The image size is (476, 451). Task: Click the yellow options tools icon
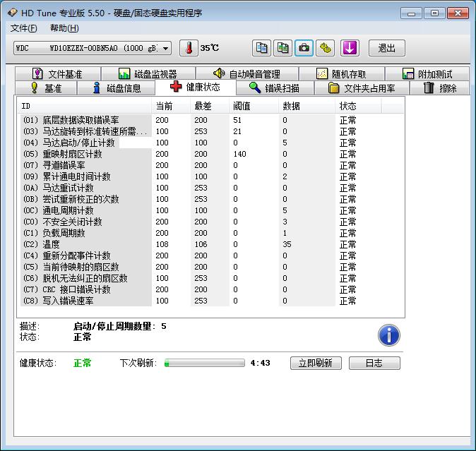click(x=325, y=48)
